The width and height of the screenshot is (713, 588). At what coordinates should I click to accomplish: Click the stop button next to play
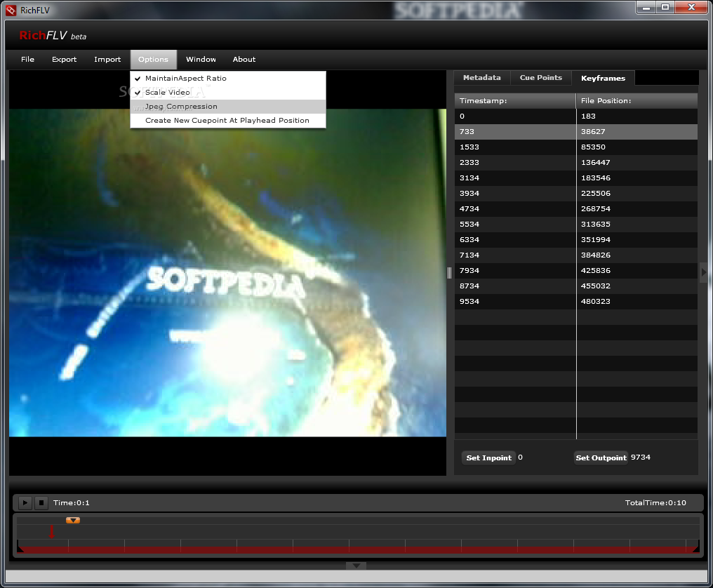pos(41,502)
